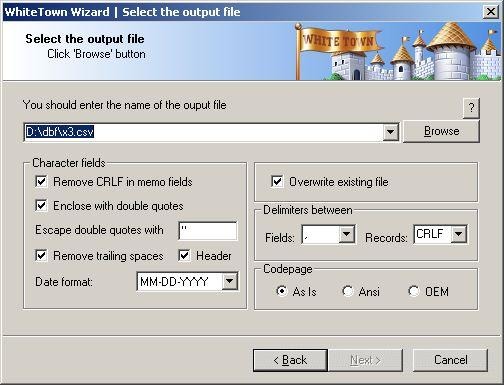The height and width of the screenshot is (385, 504).
Task: Open the Fields delimiter dropdown
Action: (x=347, y=234)
